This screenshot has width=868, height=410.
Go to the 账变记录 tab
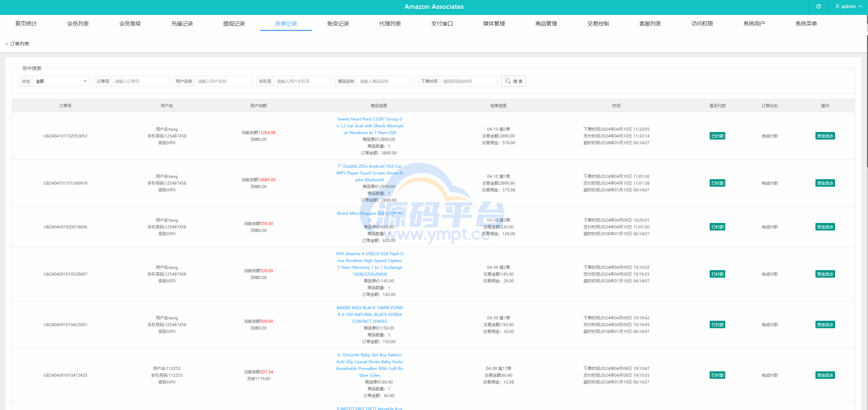click(338, 23)
